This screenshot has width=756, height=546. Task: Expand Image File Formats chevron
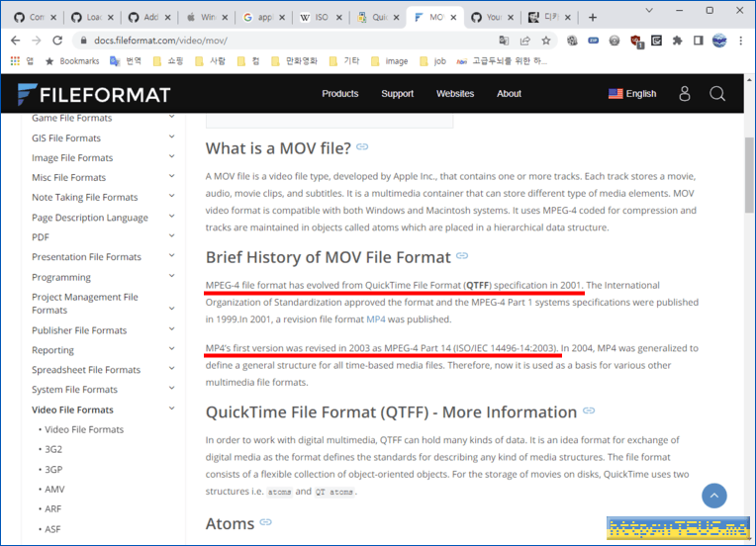[x=171, y=156]
